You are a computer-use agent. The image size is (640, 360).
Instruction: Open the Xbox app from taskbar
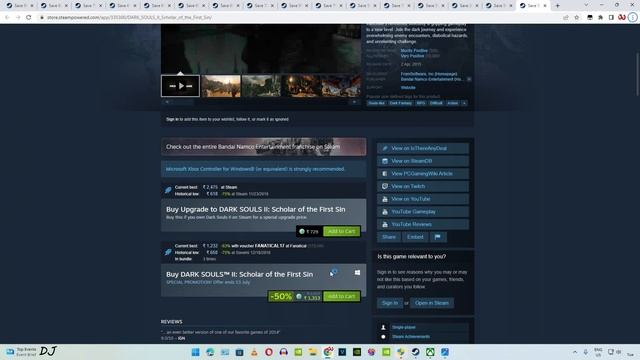click(x=430, y=352)
